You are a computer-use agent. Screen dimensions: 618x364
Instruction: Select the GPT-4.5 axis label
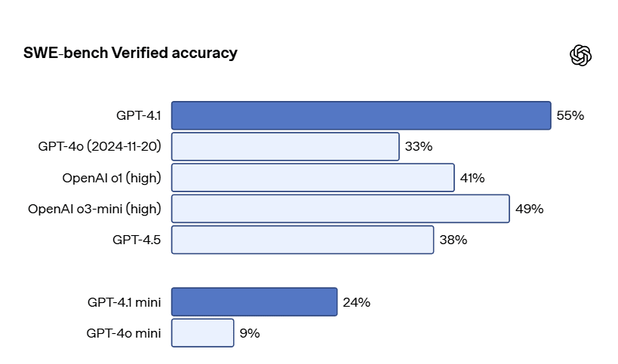(x=137, y=240)
